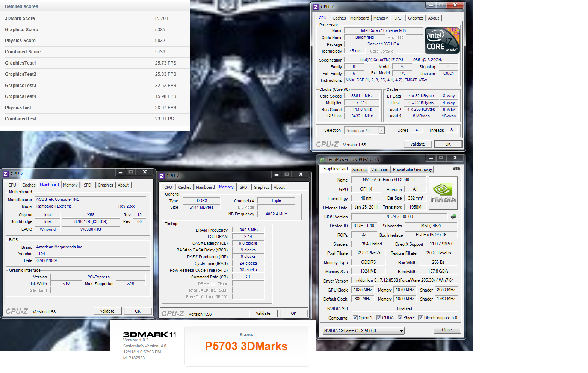Toggle the PhysX checkbox

click(x=400, y=318)
